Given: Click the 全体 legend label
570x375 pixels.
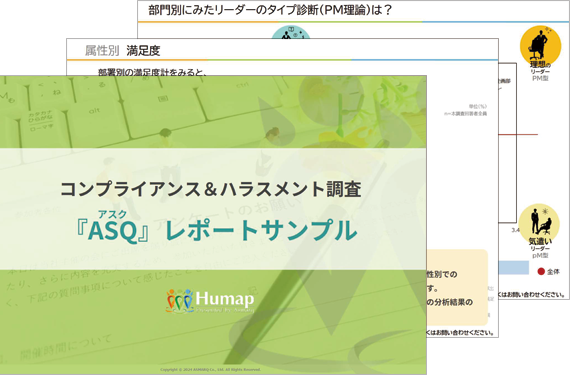Looking at the screenshot, I should coord(553,271).
